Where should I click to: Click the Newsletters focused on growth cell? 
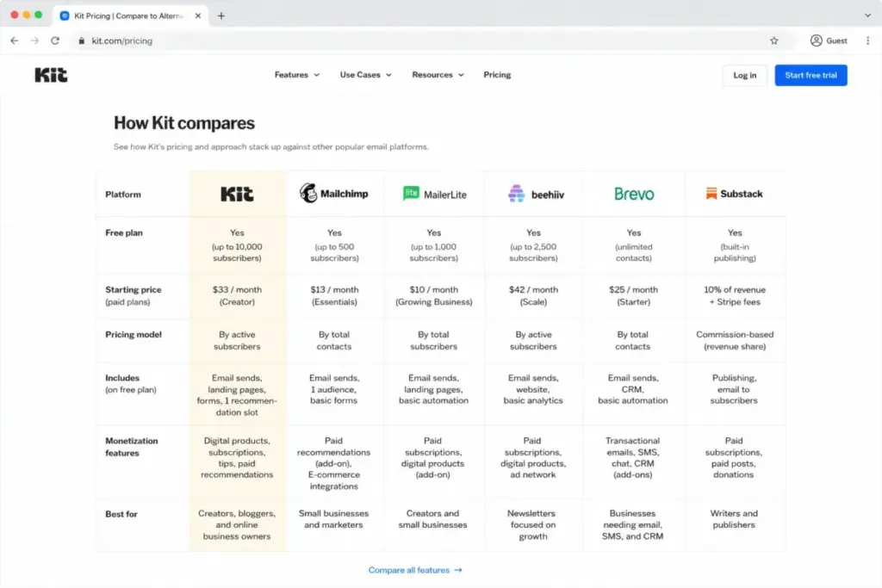(533, 525)
